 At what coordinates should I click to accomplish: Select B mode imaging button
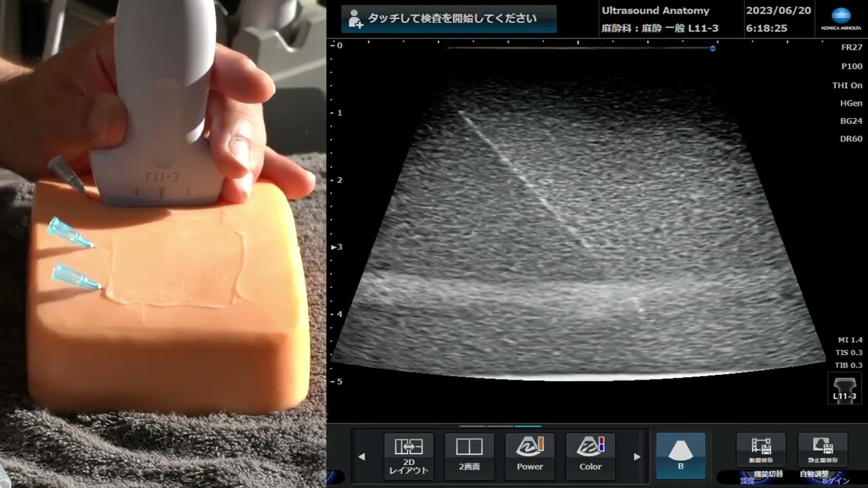point(681,455)
